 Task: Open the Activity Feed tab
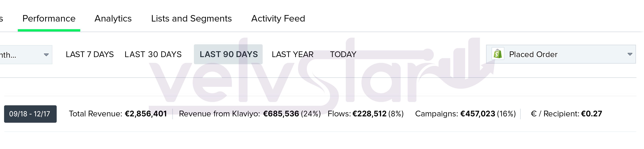pyautogui.click(x=278, y=18)
